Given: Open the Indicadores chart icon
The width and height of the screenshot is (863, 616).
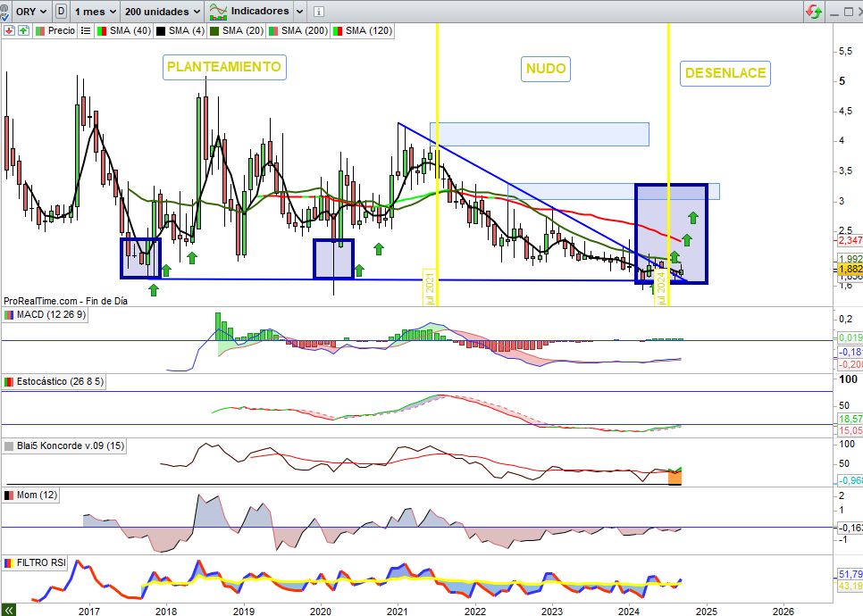Looking at the screenshot, I should (x=218, y=11).
